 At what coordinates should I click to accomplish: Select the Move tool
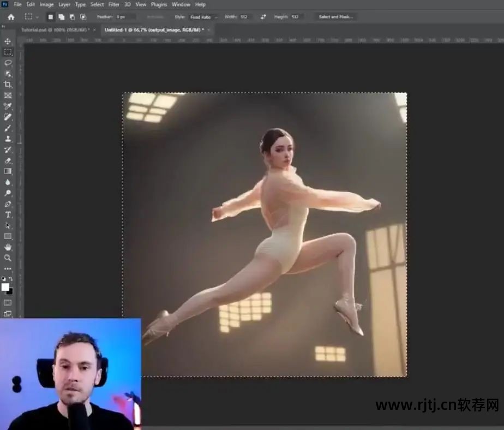click(8, 41)
